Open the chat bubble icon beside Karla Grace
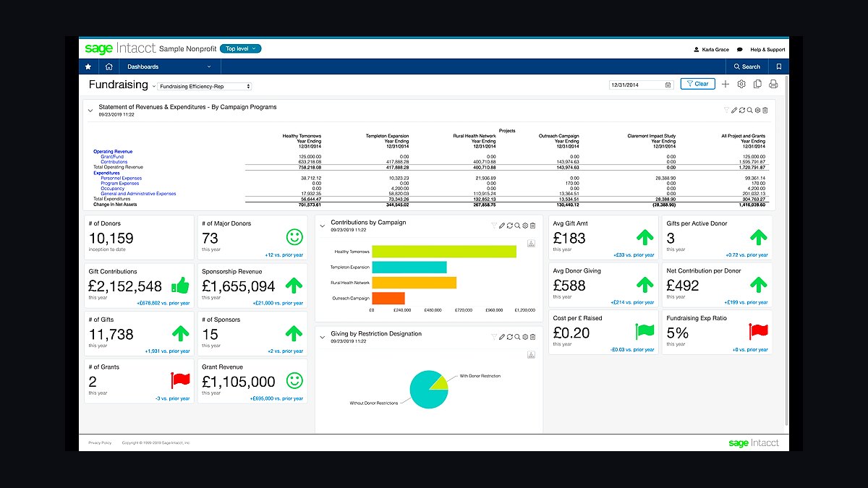868x488 pixels. [739, 50]
